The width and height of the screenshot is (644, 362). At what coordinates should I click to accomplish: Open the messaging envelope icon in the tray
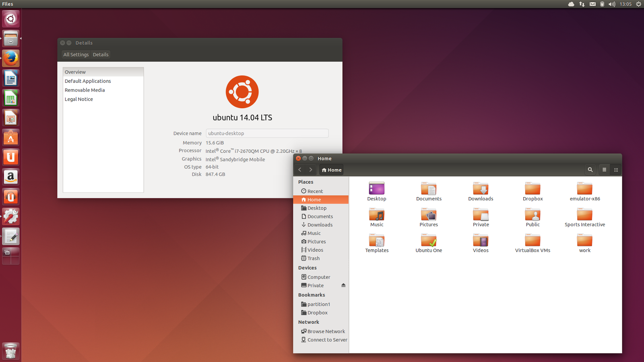point(592,4)
